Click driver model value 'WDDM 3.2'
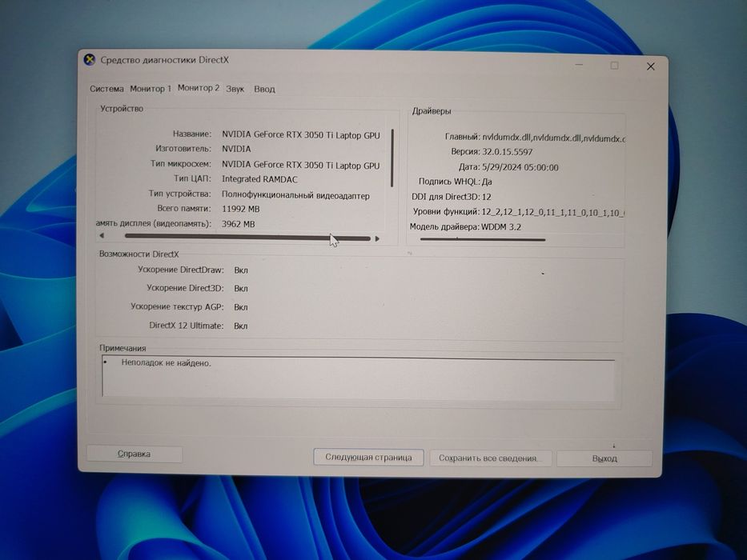Image resolution: width=747 pixels, height=560 pixels. [x=501, y=226]
